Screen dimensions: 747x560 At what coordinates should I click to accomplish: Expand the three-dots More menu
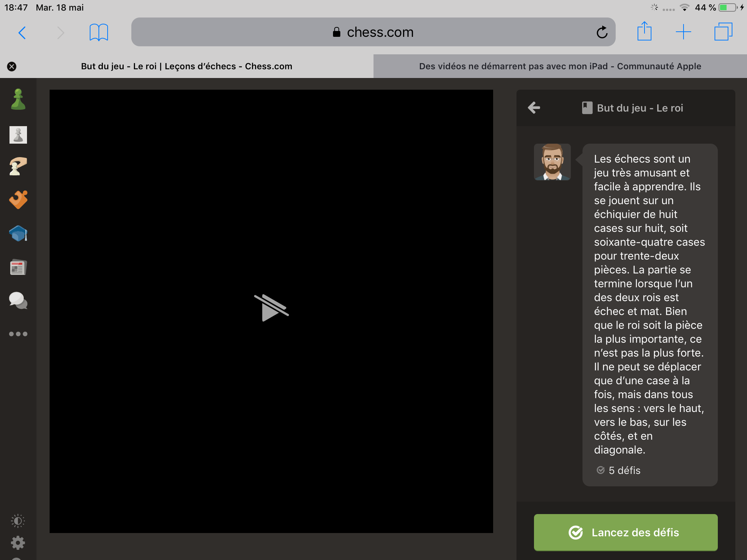coord(18,334)
